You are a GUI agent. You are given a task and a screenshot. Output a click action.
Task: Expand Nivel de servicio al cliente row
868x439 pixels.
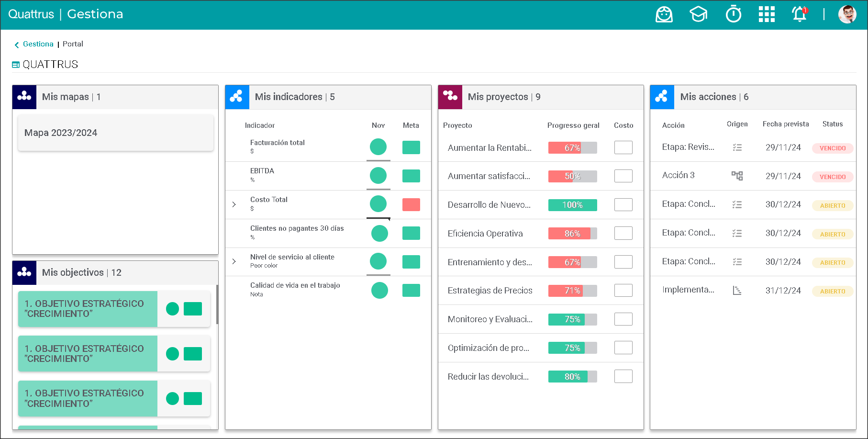point(234,261)
